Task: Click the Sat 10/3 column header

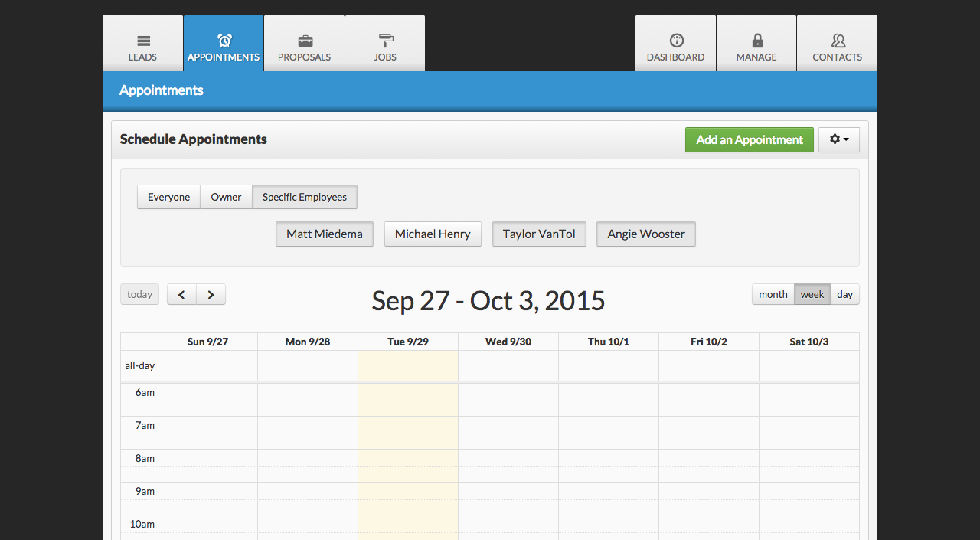Action: tap(809, 342)
